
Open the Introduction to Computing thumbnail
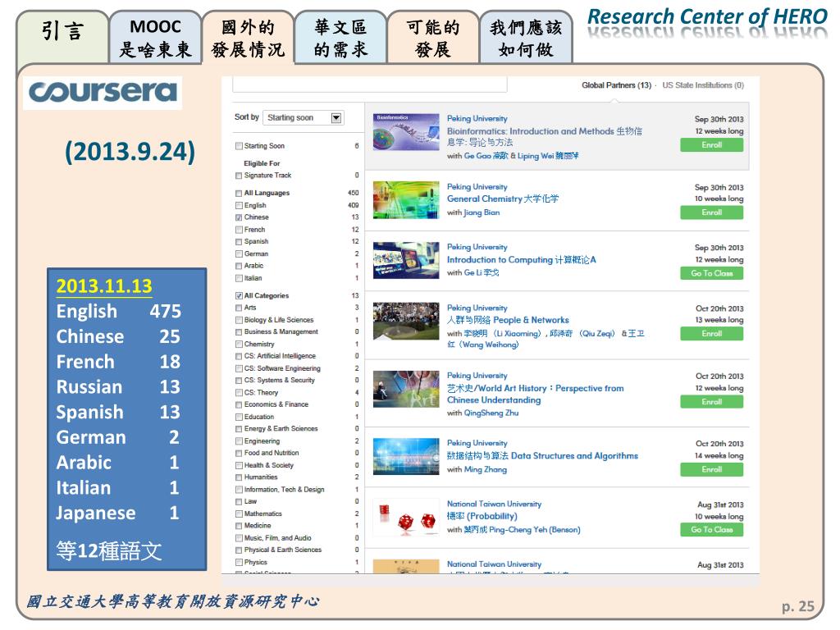pos(406,260)
